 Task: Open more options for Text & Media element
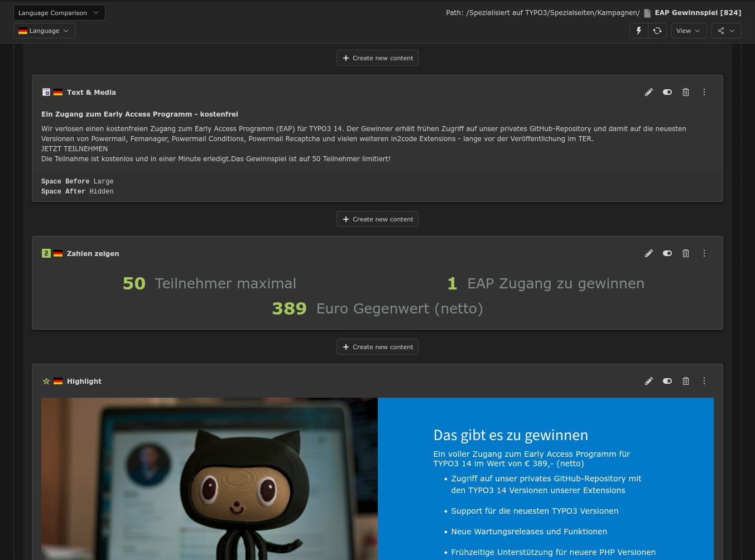[704, 92]
